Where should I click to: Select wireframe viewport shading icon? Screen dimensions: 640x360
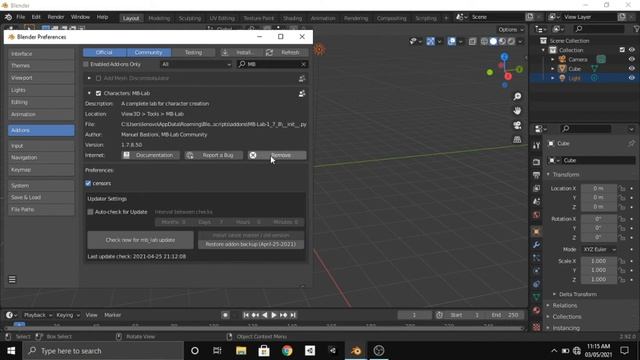(484, 41)
